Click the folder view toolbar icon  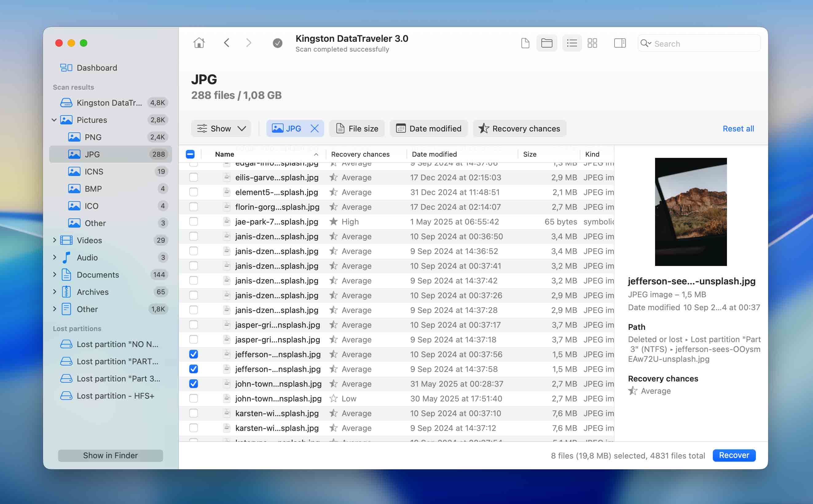547,43
